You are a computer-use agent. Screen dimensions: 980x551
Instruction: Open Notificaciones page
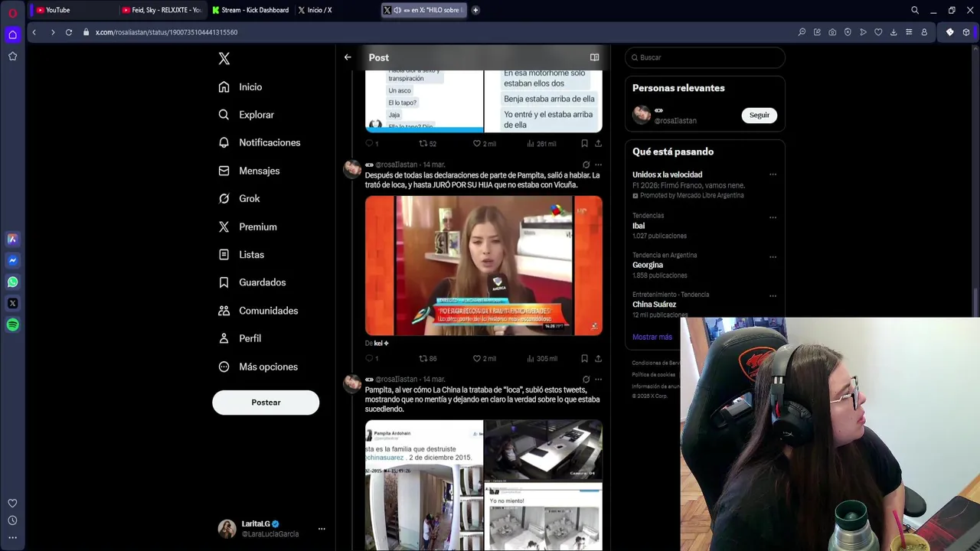pyautogui.click(x=260, y=142)
